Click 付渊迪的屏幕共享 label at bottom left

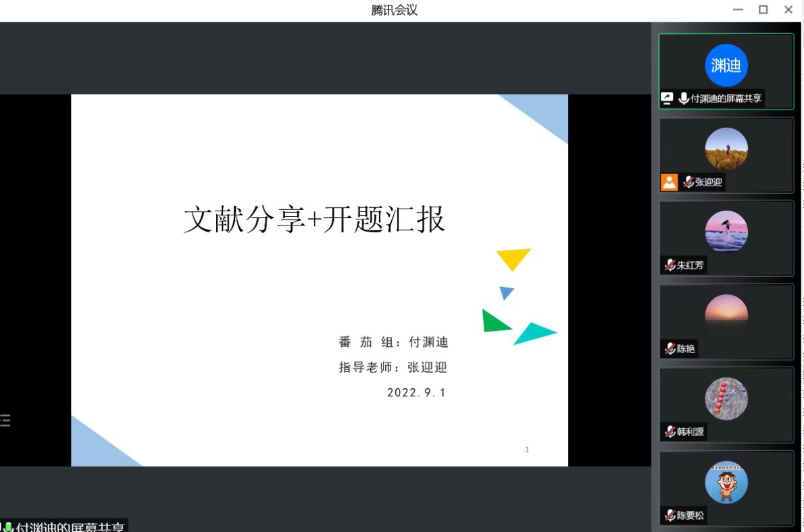pyautogui.click(x=70, y=527)
